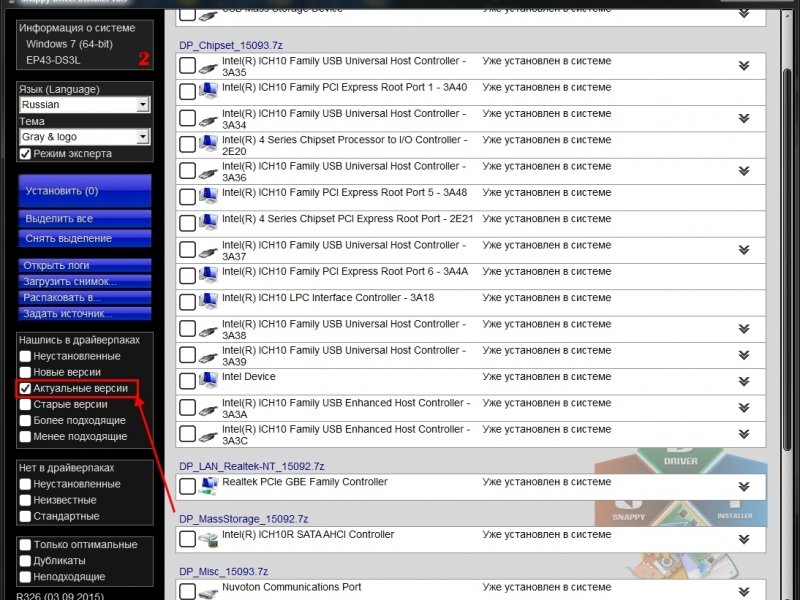Viewport: 800px width, 600px height.
Task: Click the DP_LAN_Realtek-NT_15092.7z driverpack heading
Action: point(252,466)
